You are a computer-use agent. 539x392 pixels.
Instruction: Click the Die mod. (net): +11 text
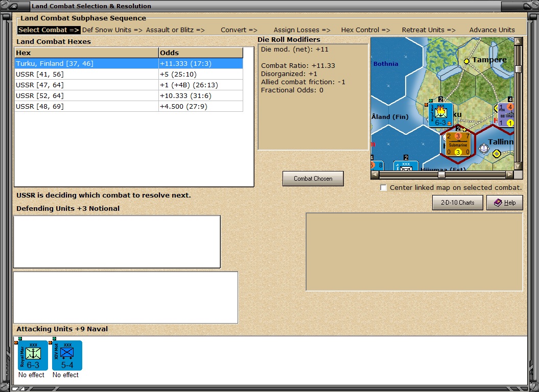pyautogui.click(x=295, y=49)
